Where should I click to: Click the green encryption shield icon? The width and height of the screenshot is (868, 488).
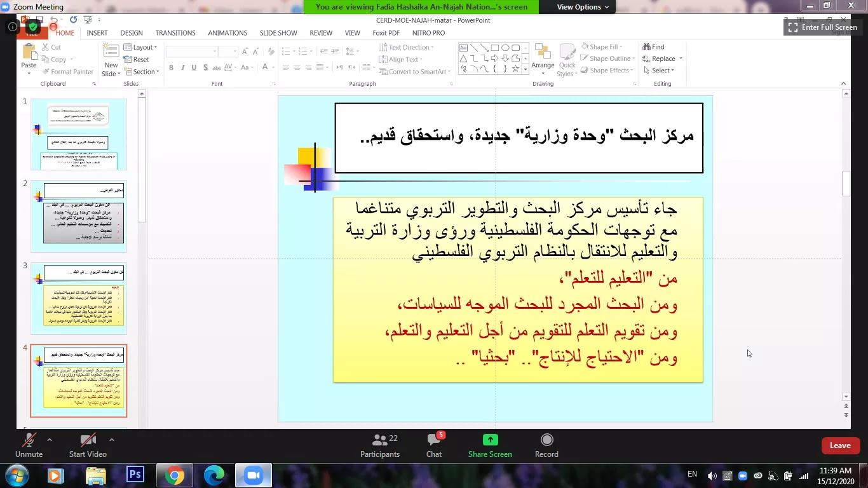tap(33, 27)
